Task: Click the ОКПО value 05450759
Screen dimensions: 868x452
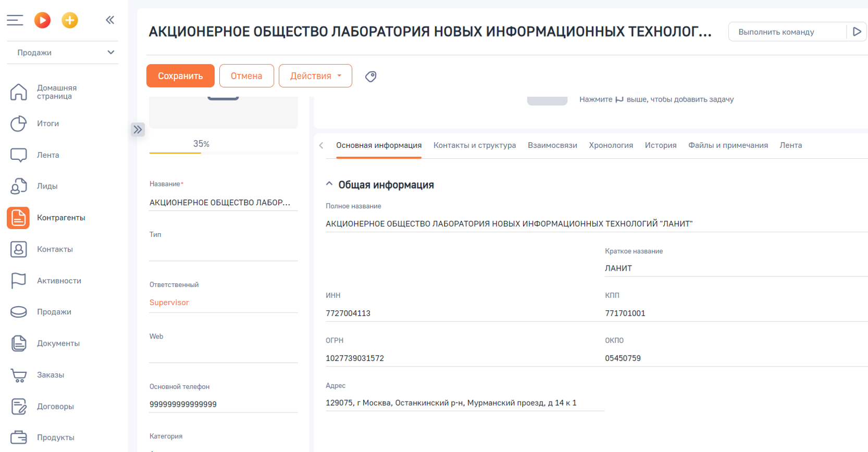Action: tap(623, 358)
